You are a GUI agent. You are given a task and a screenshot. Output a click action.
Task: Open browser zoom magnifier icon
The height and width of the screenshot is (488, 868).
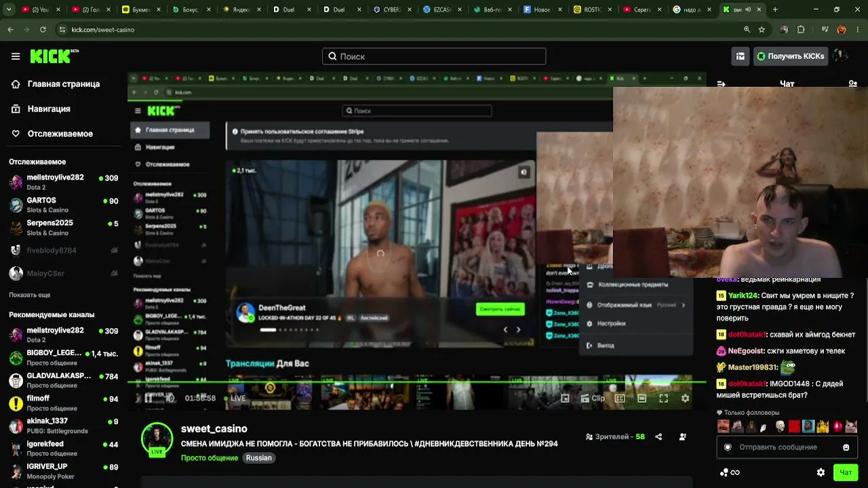tap(747, 30)
